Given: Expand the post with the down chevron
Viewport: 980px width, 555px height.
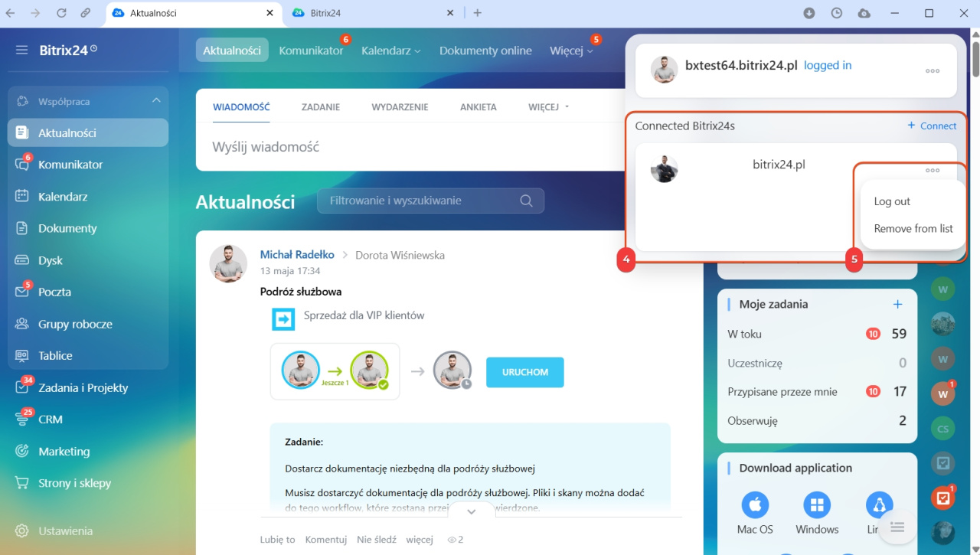Looking at the screenshot, I should click(x=472, y=511).
